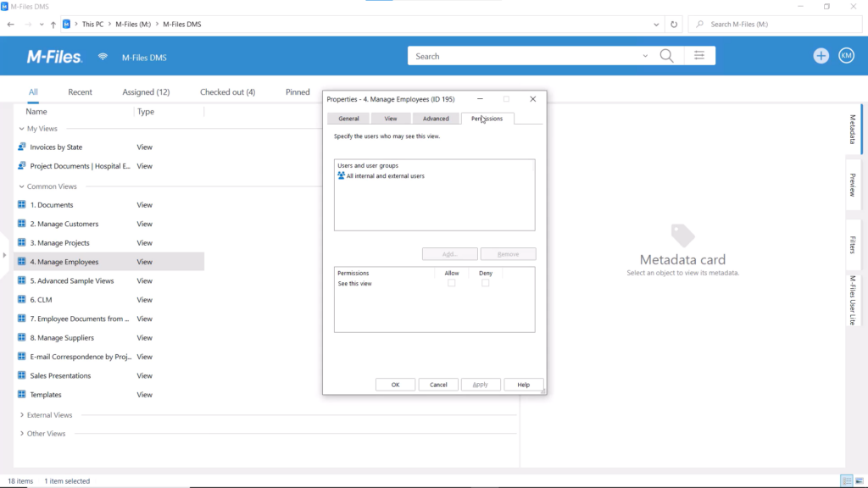Screen dimensions: 868x488
Task: Click the refresh icon in the address bar
Action: pos(674,24)
